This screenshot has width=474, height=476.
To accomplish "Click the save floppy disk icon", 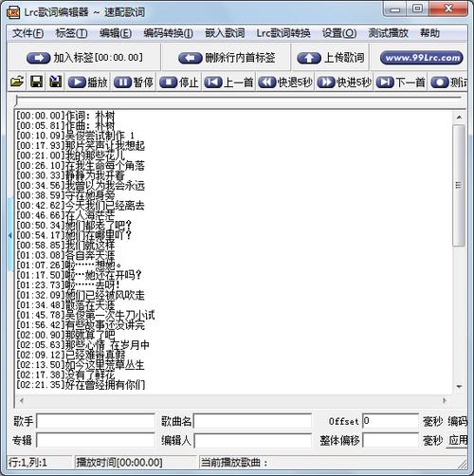I will (x=36, y=82).
